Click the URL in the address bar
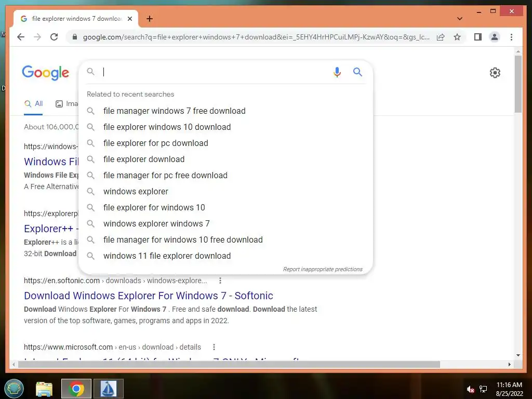 pos(256,37)
